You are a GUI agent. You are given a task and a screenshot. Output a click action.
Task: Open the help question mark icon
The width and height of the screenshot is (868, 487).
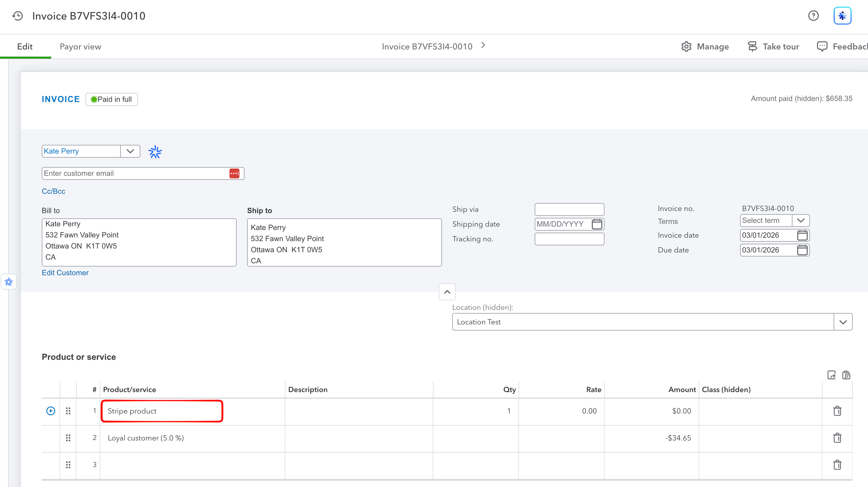pos(813,16)
